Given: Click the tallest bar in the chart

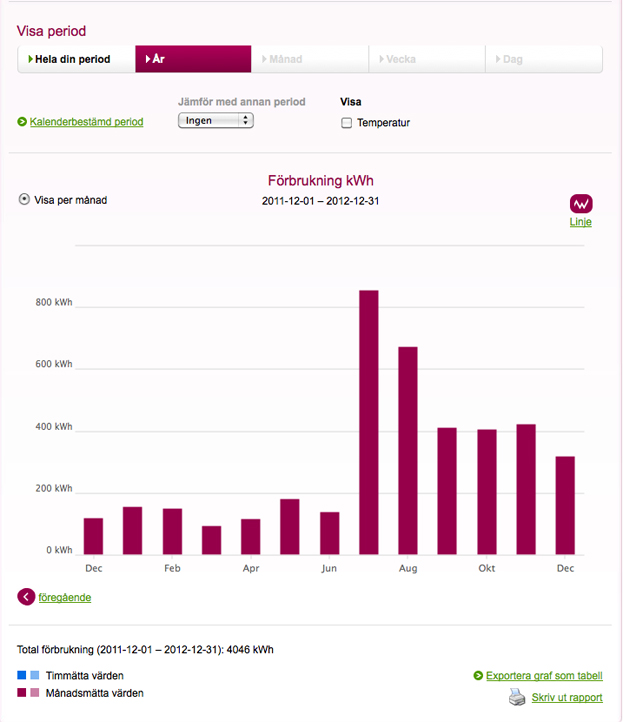Looking at the screenshot, I should click(x=369, y=421).
